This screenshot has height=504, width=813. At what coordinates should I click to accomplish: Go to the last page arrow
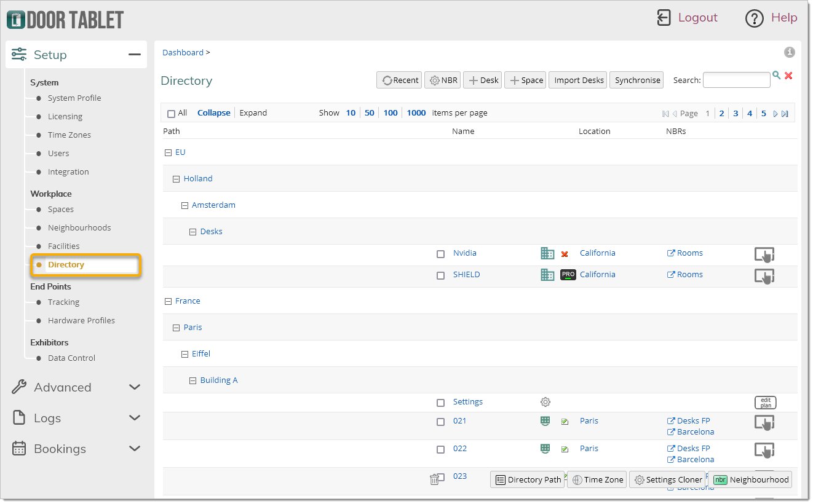click(785, 114)
